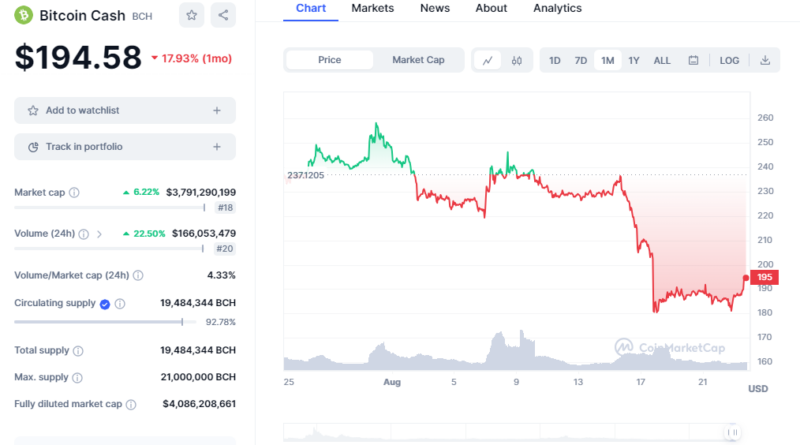
Task: Expand Volume (24h) chevron arrow
Action: pyautogui.click(x=98, y=234)
